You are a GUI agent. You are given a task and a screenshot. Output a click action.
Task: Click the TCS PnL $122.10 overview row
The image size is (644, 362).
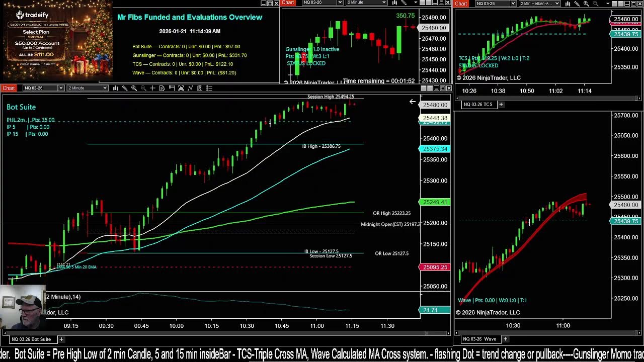183,64
